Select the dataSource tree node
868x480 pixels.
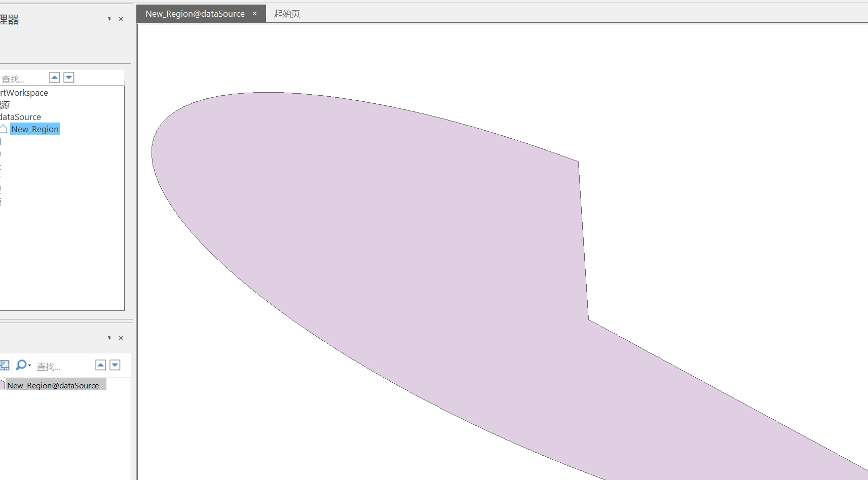tap(20, 117)
